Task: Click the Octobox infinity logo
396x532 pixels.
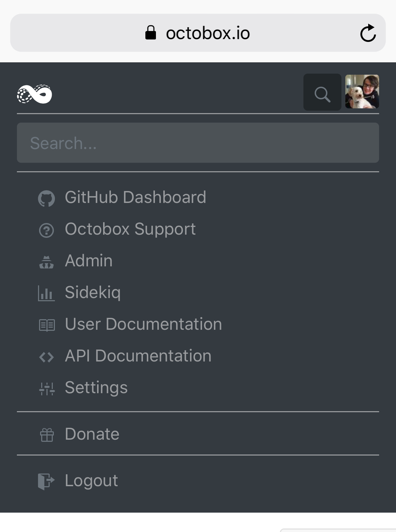Action: tap(35, 94)
